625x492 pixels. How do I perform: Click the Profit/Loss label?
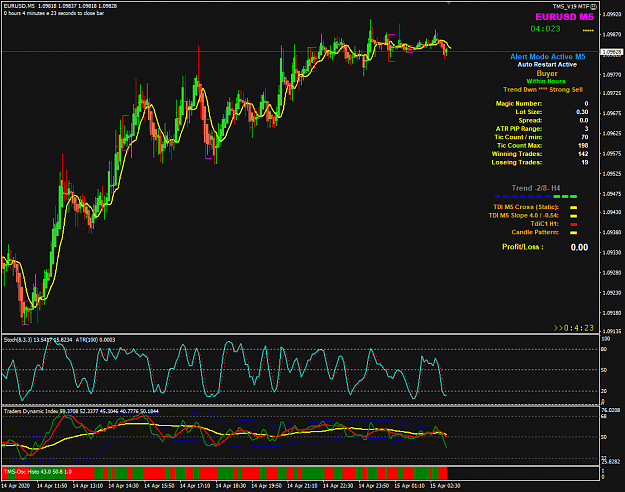coord(523,247)
